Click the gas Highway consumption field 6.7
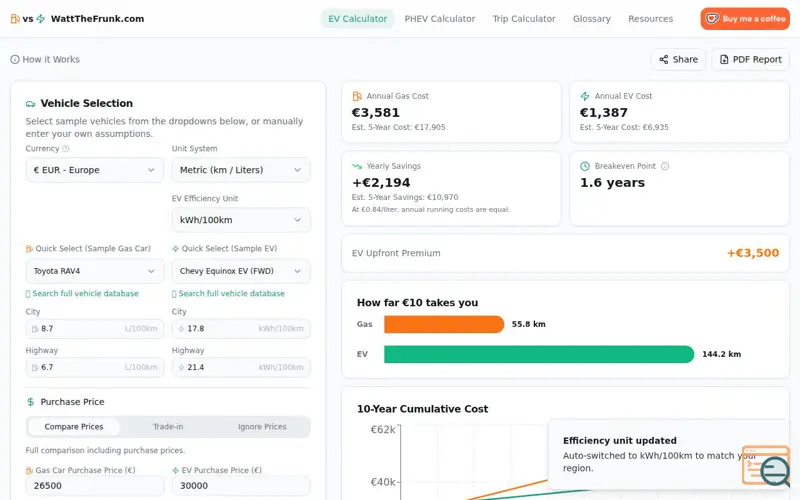The image size is (800, 500). point(94,367)
